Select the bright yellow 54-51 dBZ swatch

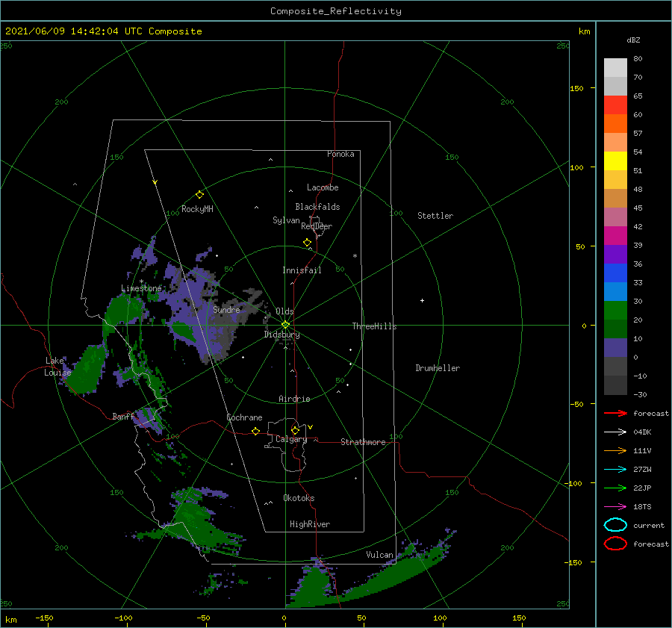[x=615, y=161]
